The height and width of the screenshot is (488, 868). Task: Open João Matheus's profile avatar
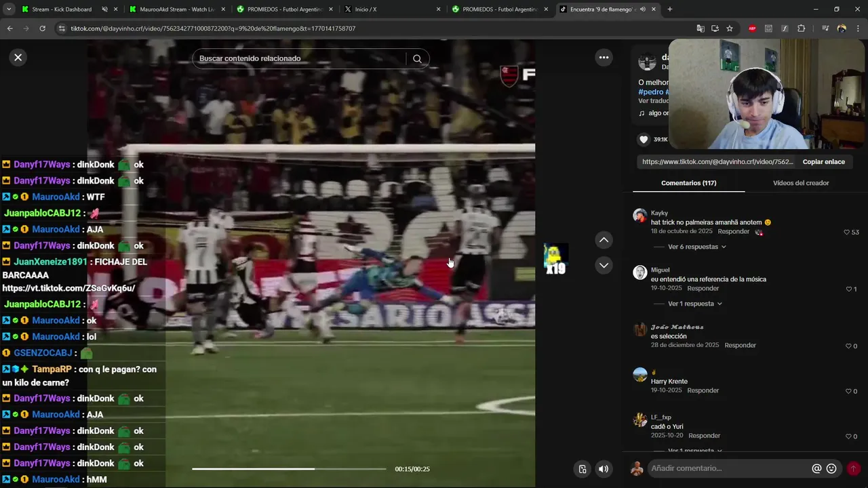[639, 329]
